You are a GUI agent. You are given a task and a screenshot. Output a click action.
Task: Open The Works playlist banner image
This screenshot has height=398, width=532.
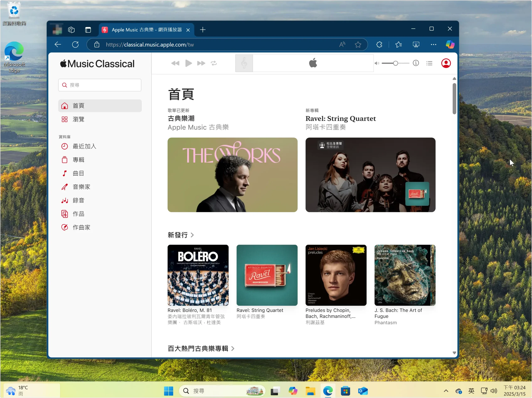(232, 175)
